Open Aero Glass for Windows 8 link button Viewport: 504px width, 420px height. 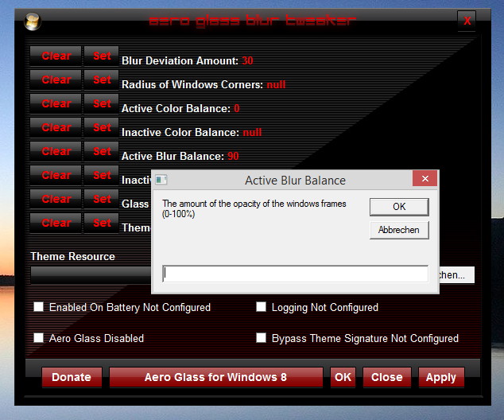click(216, 377)
